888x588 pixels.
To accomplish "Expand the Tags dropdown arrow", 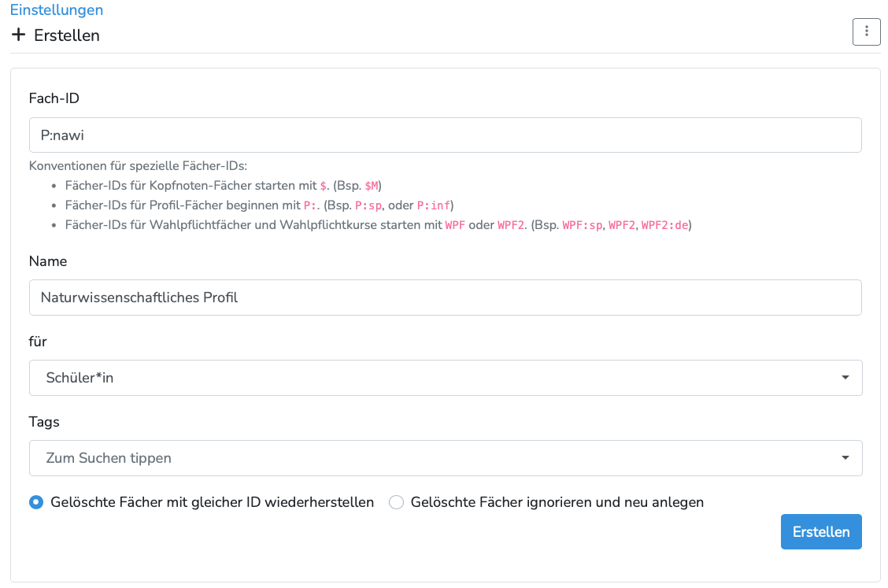I will click(x=845, y=458).
